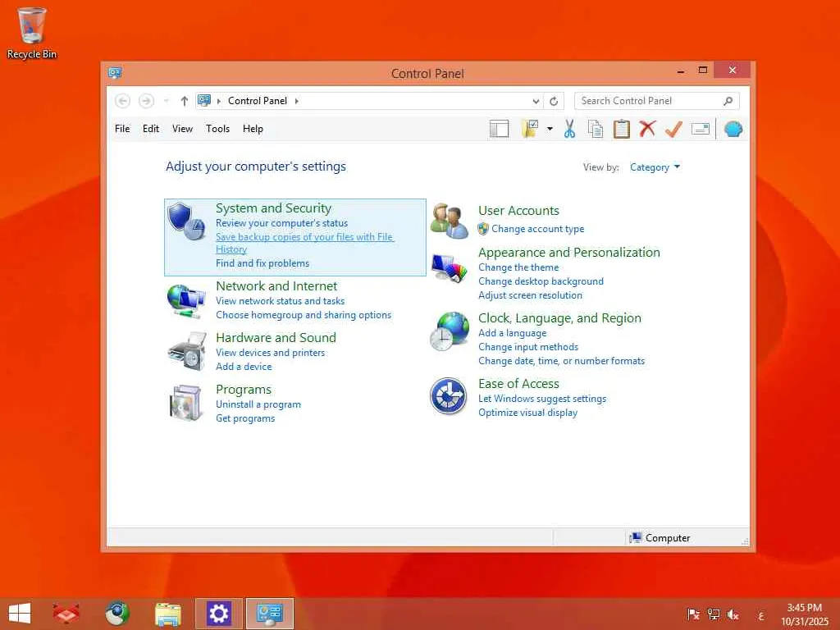Click Change date, time, or number formats
The image size is (840, 630).
point(561,361)
